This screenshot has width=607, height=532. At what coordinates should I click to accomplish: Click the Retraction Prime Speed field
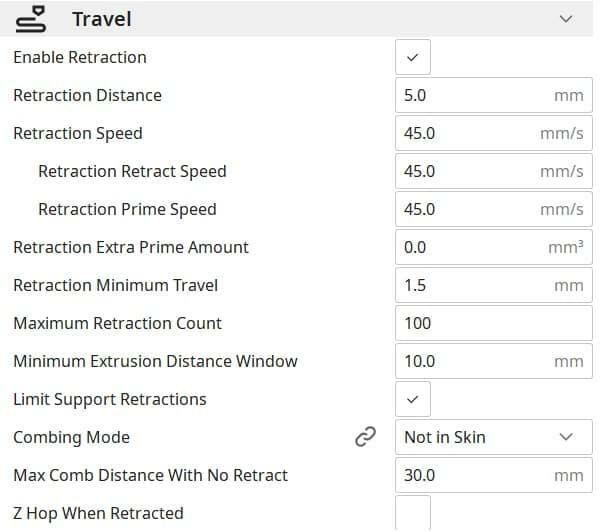494,209
